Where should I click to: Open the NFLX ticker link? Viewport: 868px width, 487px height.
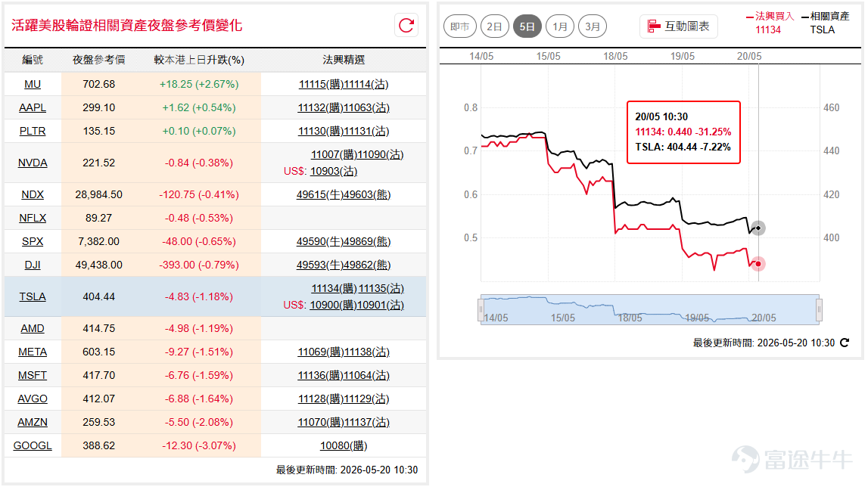(33, 218)
